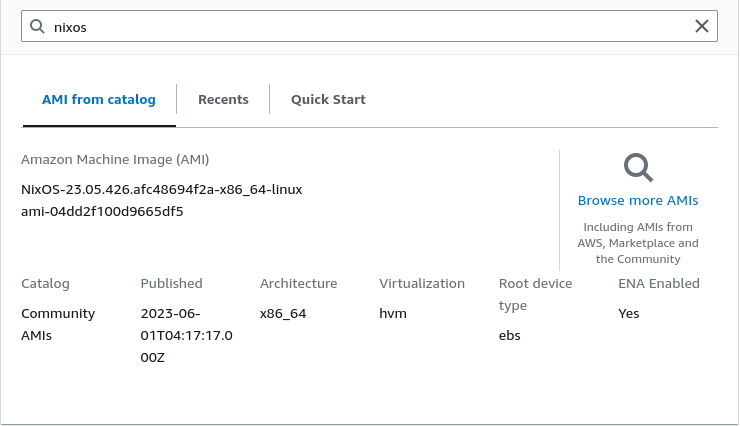This screenshot has width=740, height=426.
Task: Click the published date 2023-06-01T04:17:17.000Z
Action: point(186,335)
